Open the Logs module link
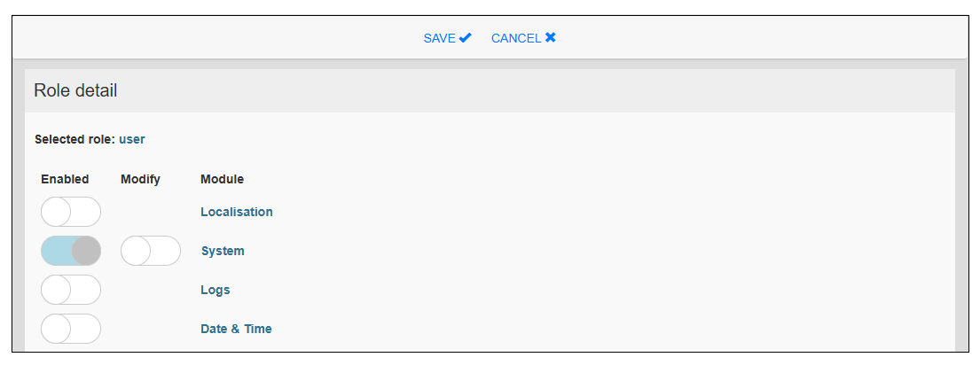This screenshot has width=980, height=365. pyautogui.click(x=216, y=290)
